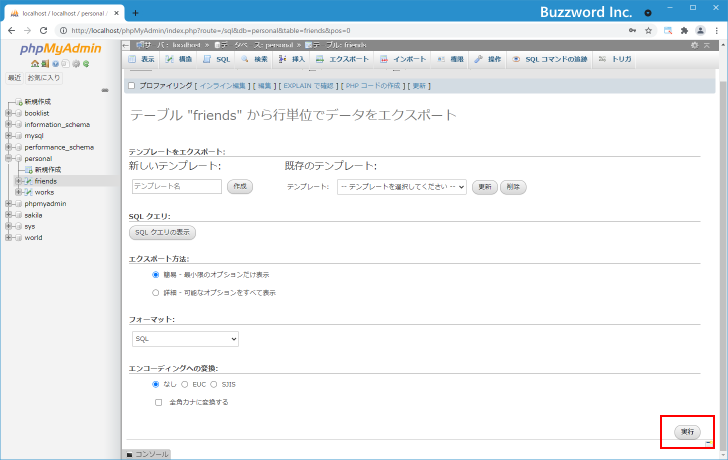This screenshot has width=728, height=460.
Task: Select the EUC encoding radio
Action: pos(185,384)
